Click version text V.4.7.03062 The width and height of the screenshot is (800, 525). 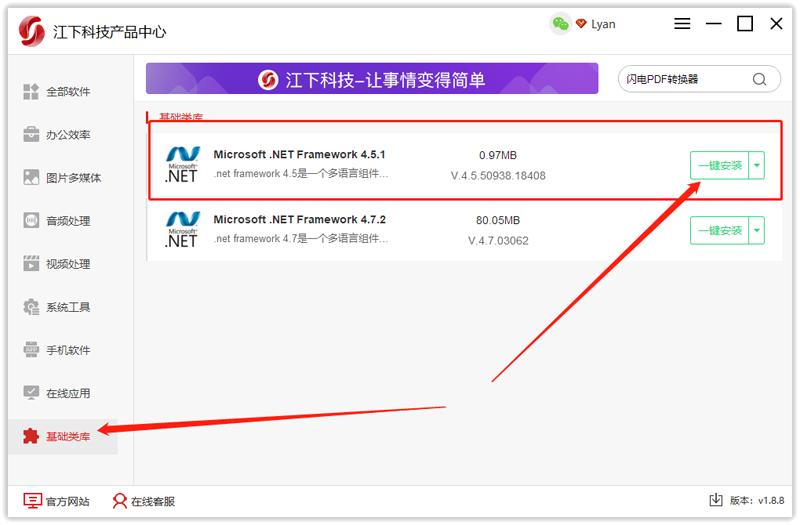(x=498, y=240)
